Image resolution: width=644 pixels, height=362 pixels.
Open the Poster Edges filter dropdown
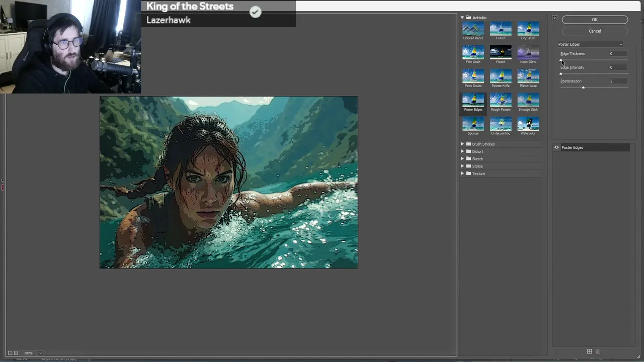[590, 44]
